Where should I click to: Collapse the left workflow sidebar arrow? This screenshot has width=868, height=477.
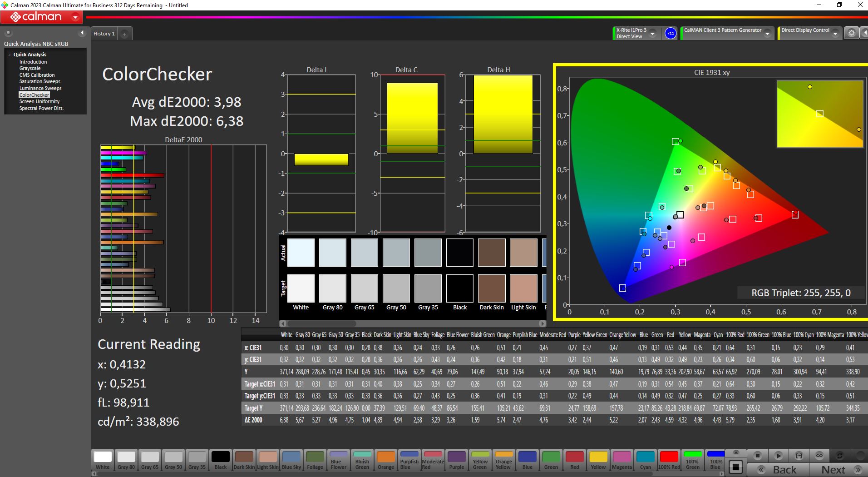click(x=82, y=33)
